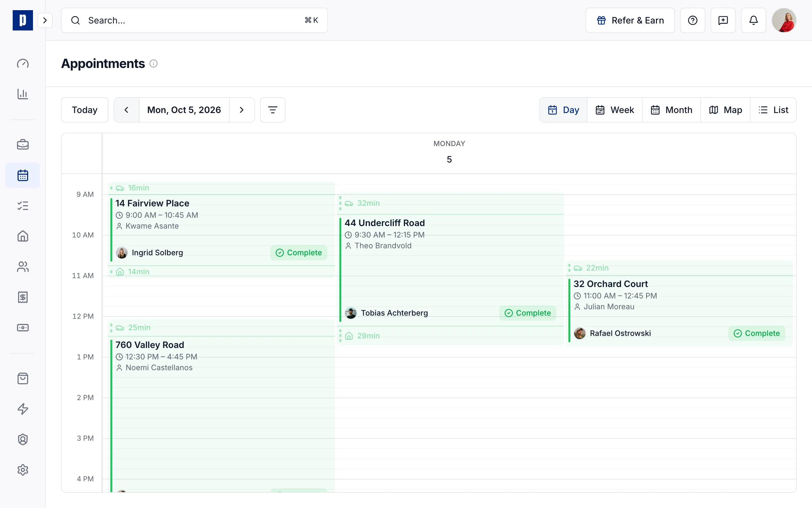Switch to the List view tab

(x=773, y=110)
